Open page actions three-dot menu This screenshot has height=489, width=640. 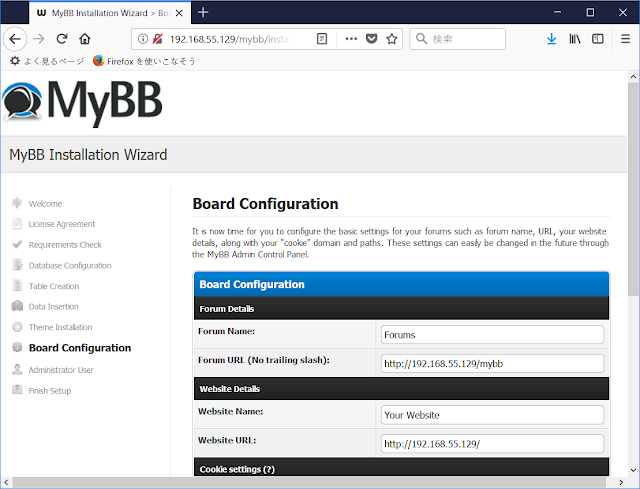coord(351,39)
